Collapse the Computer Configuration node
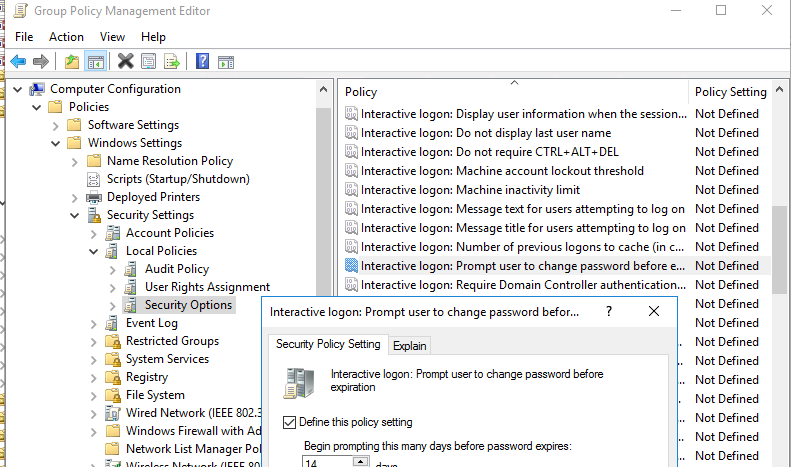The image size is (791, 467). pos(18,90)
